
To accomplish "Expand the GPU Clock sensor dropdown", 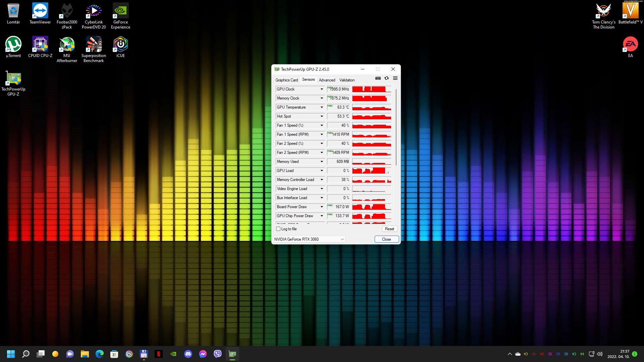I will 322,89.
